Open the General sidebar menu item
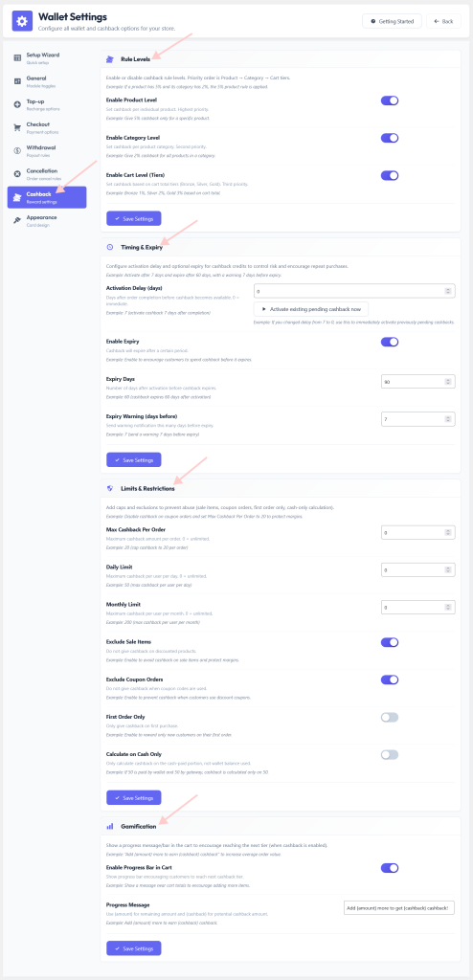The height and width of the screenshot is (980, 473). pos(47,81)
